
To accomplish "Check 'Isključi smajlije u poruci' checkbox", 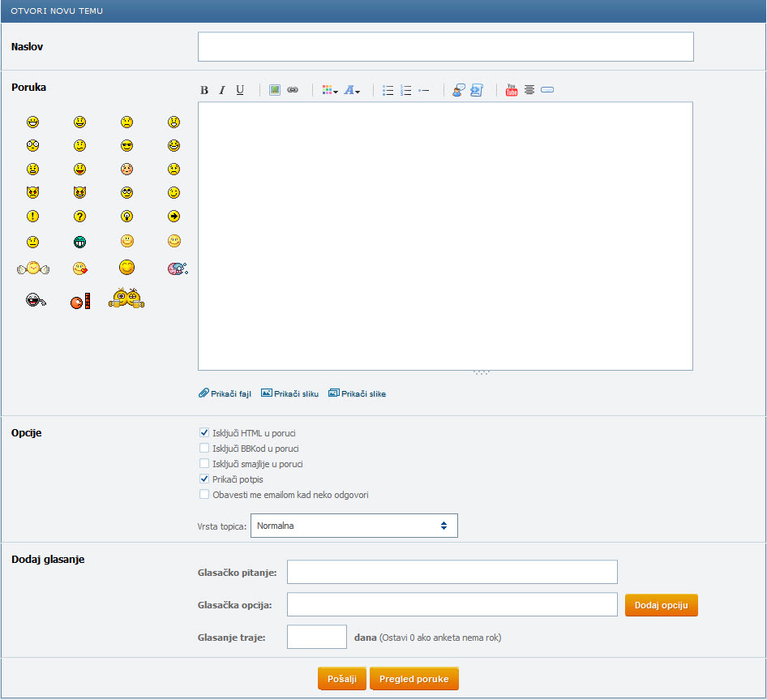I will point(204,464).
